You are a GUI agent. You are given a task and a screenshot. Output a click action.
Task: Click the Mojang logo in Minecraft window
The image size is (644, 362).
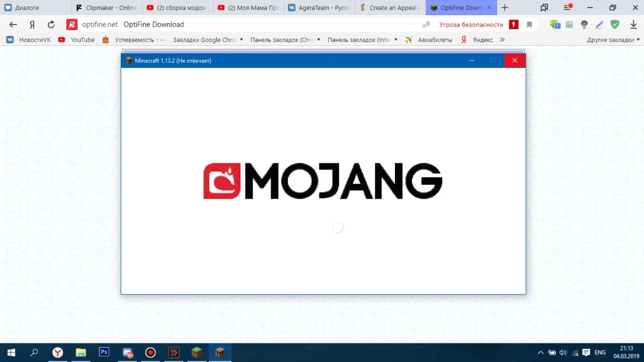[323, 181]
